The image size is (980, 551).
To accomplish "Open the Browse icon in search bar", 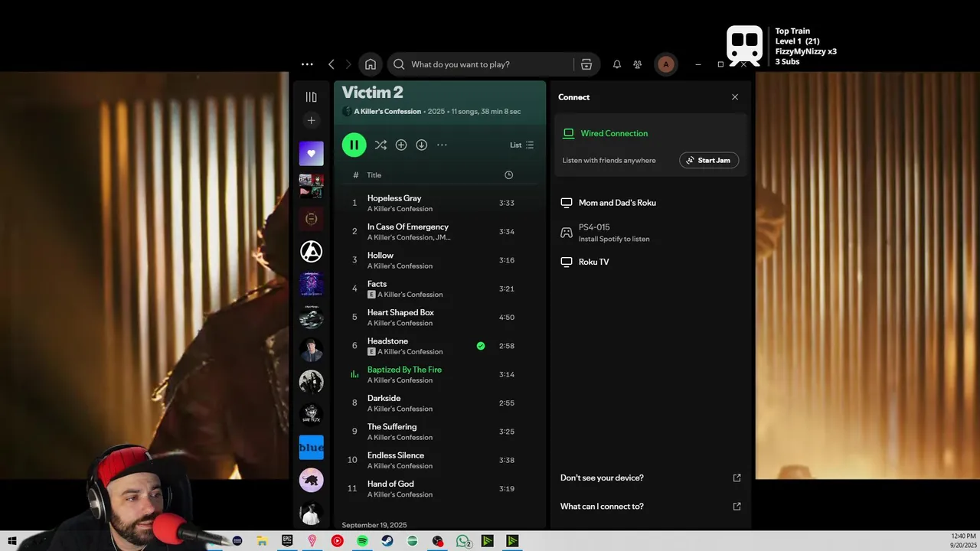I will (x=586, y=64).
